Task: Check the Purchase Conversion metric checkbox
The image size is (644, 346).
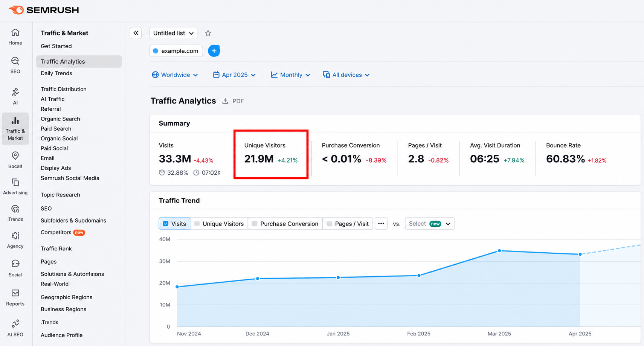Action: pos(255,224)
